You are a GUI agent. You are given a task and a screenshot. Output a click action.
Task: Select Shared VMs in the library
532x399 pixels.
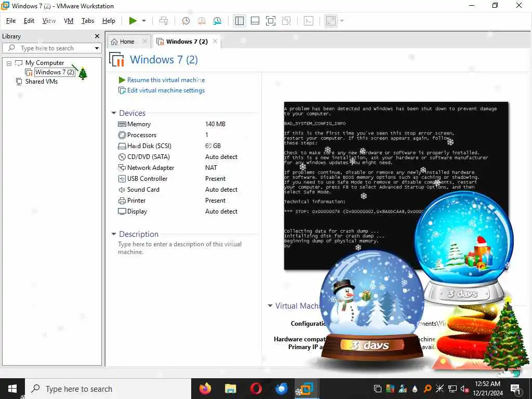(42, 82)
